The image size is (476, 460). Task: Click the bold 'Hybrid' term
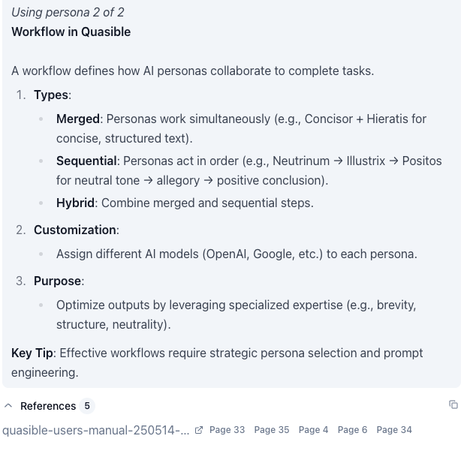pos(75,203)
